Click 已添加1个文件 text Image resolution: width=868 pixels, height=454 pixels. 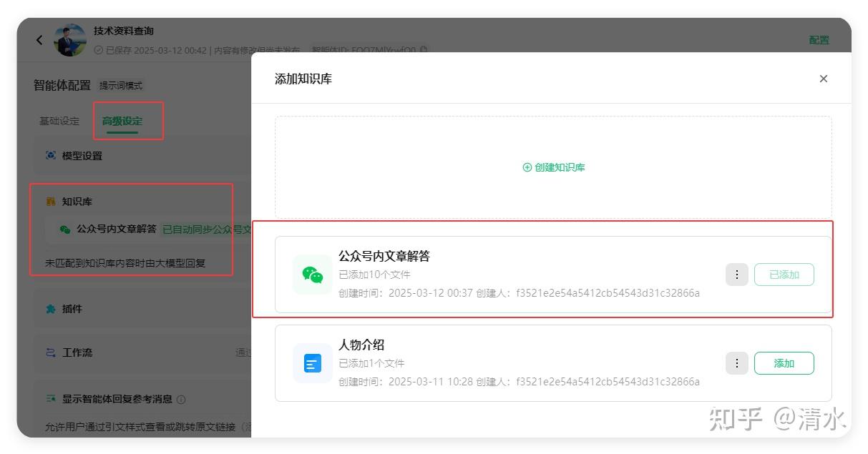point(371,363)
